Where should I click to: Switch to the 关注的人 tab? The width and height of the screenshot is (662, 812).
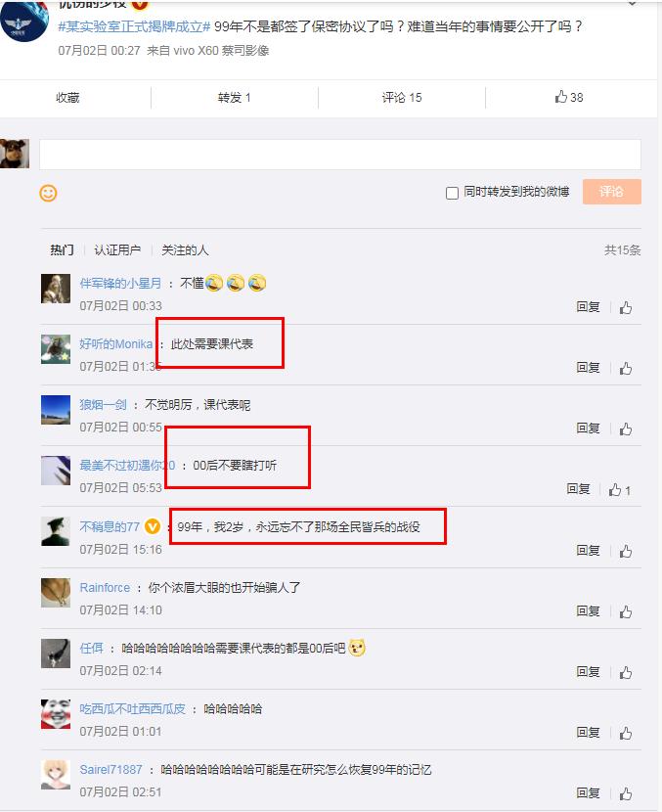click(185, 250)
